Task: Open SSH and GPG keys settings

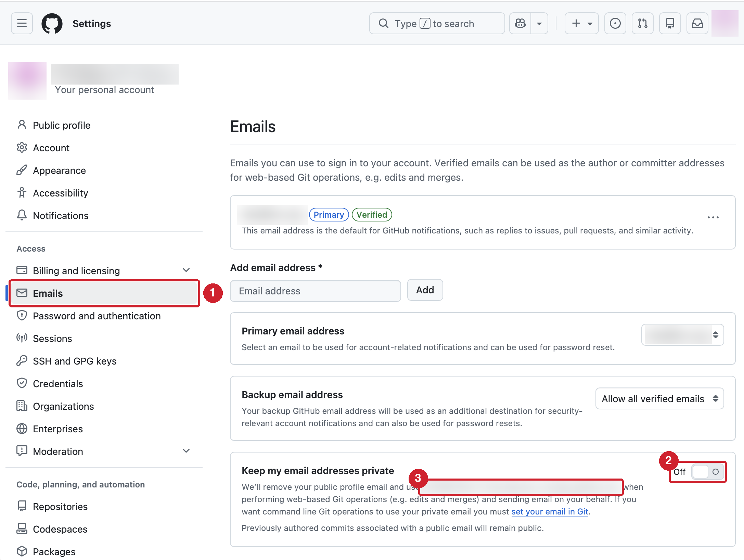Action: point(75,361)
